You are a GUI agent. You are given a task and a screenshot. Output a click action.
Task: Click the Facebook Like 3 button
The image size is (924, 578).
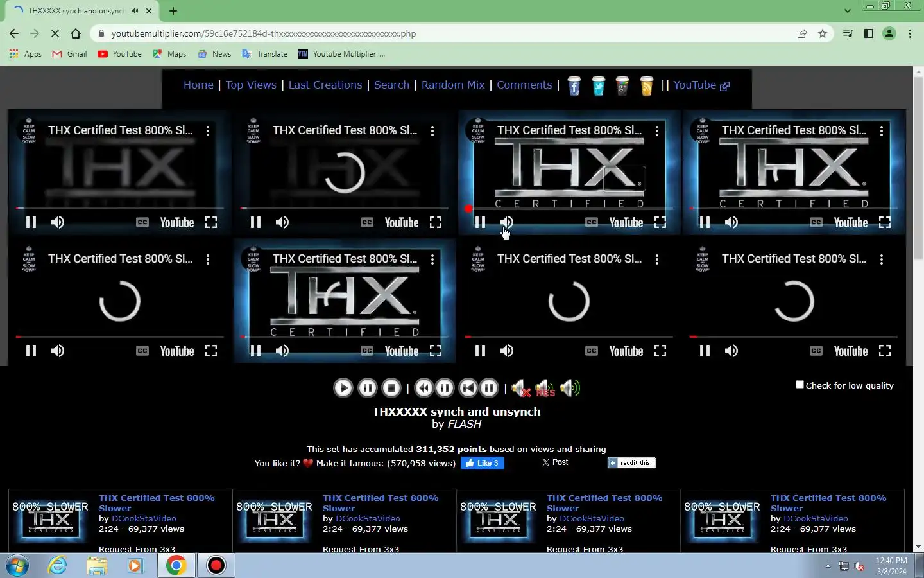tap(483, 463)
